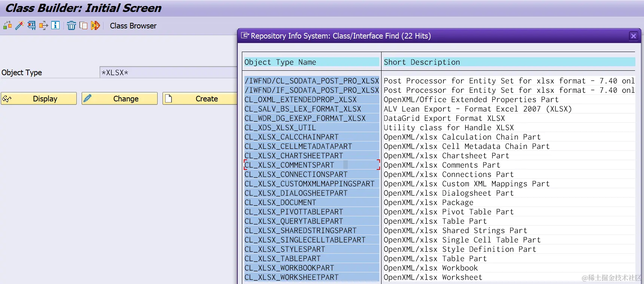Click the Change button
This screenshot has width=644, height=284.
click(x=119, y=98)
